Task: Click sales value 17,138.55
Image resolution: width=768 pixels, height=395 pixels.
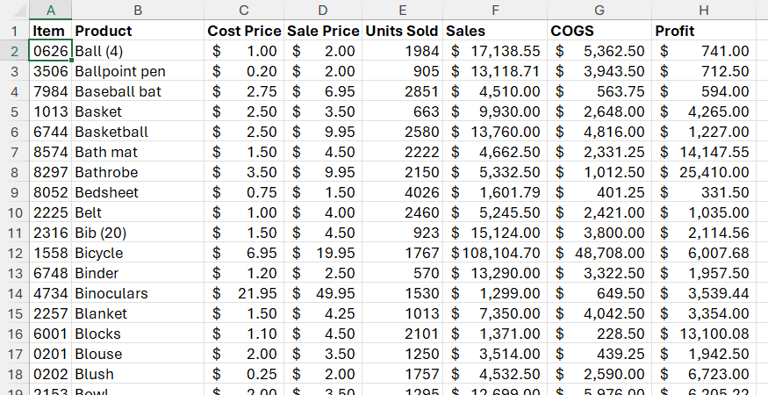Action: click(495, 51)
